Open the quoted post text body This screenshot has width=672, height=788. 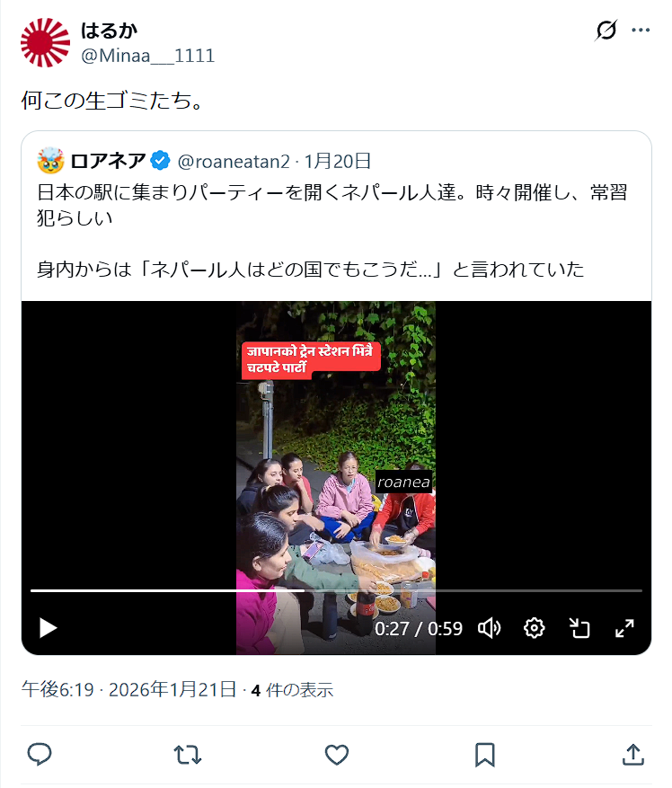click(x=332, y=231)
